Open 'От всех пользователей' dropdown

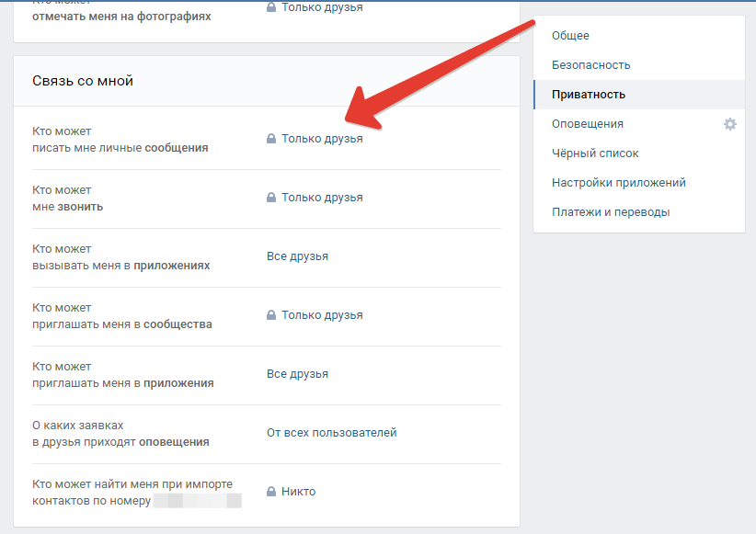click(332, 433)
